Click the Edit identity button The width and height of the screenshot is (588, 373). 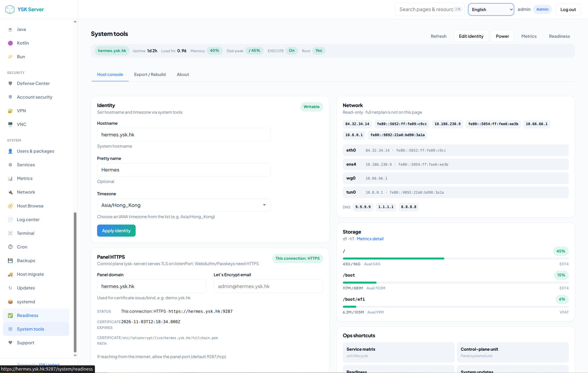pos(471,36)
